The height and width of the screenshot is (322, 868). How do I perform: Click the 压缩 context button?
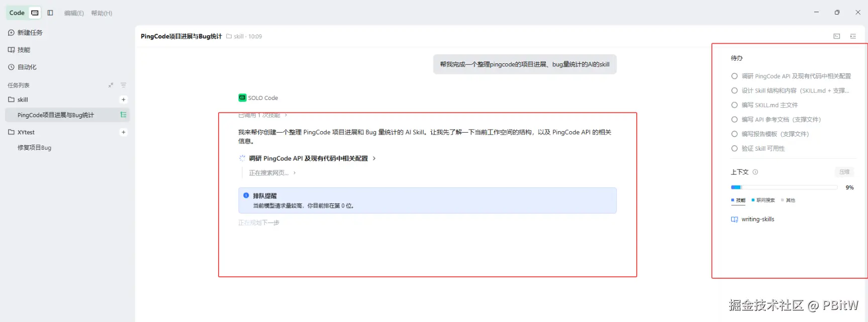pos(844,172)
